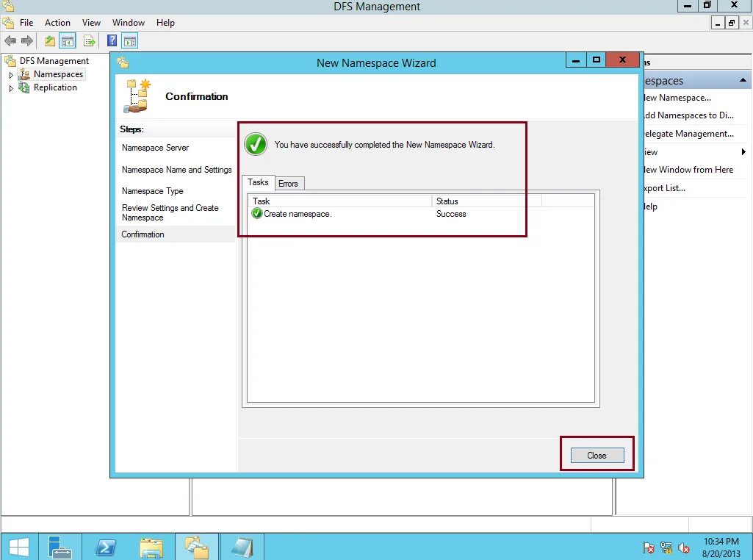
Task: Click Add Namespaces to Display action
Action: pos(688,115)
